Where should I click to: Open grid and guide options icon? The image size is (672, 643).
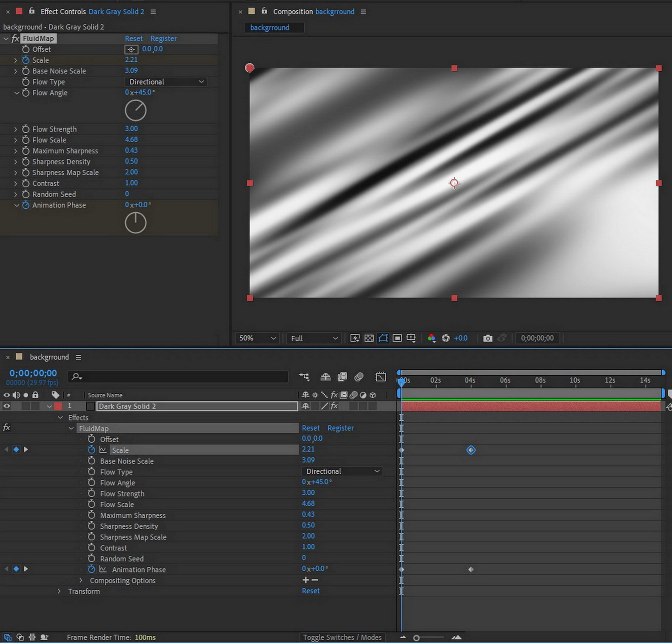point(411,338)
